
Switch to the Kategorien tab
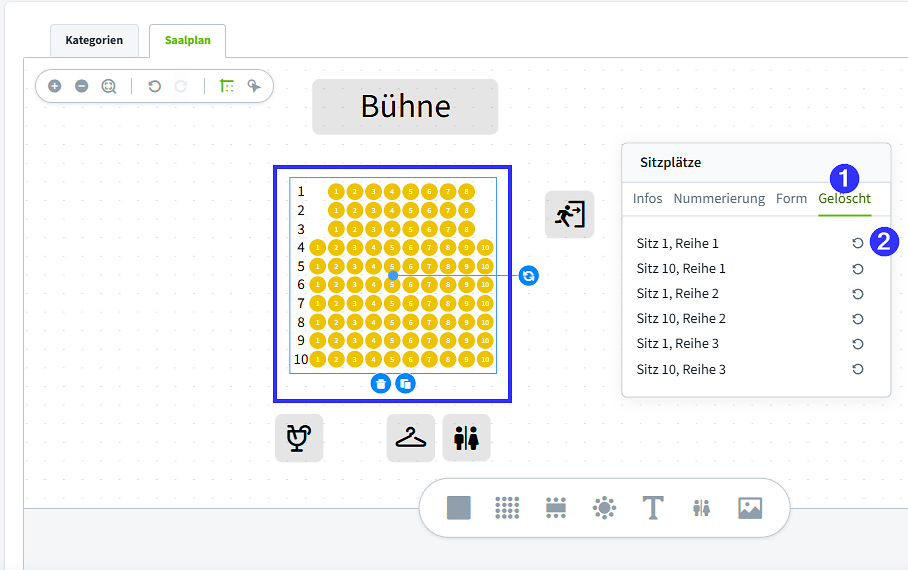tap(94, 41)
